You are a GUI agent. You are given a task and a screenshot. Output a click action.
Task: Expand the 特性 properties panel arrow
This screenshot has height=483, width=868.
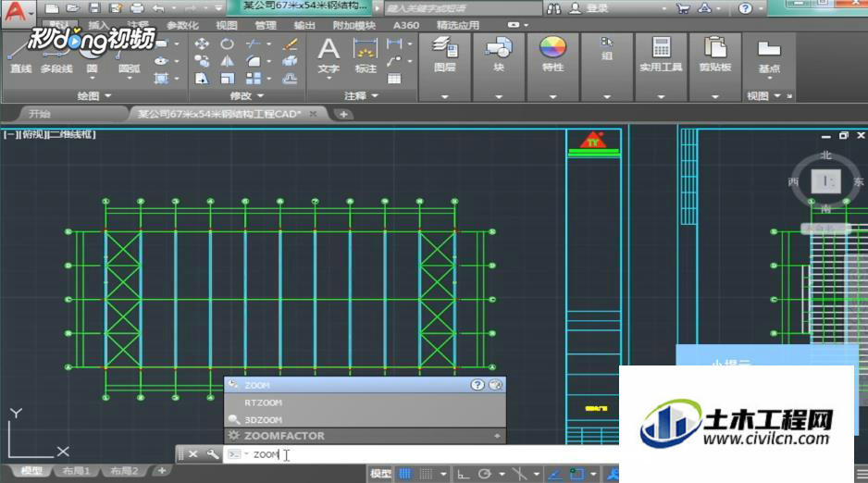point(552,97)
